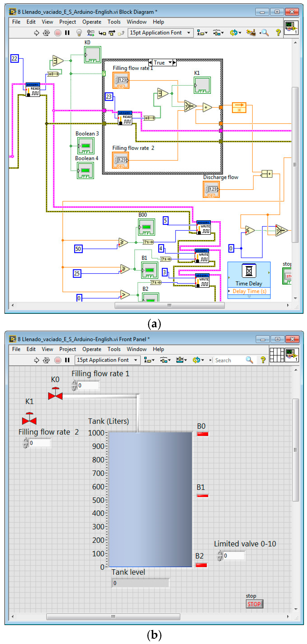The image size is (307, 644).
Task: Click Run arrow in Block Diagram toolbar
Action: click(36, 33)
